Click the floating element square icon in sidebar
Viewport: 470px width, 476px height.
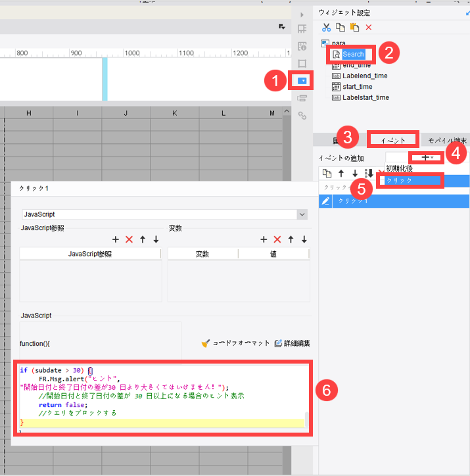point(302,64)
